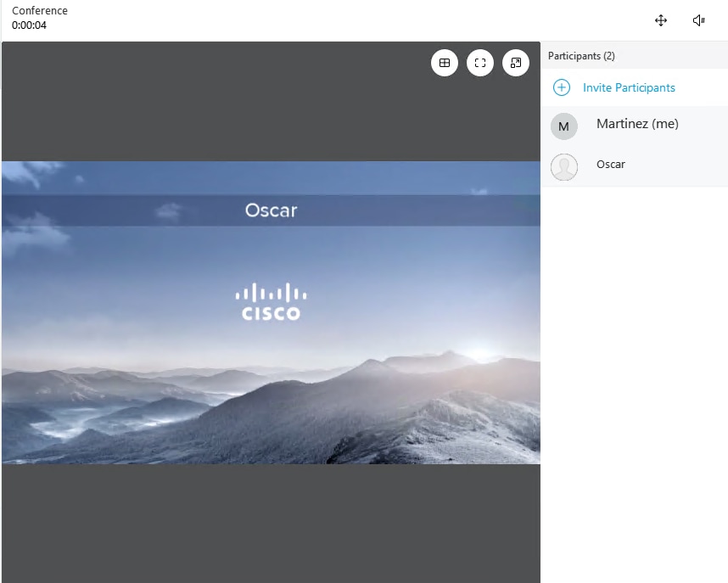Image resolution: width=728 pixels, height=583 pixels.
Task: Click the call timer 0:00:04
Action: [29, 25]
